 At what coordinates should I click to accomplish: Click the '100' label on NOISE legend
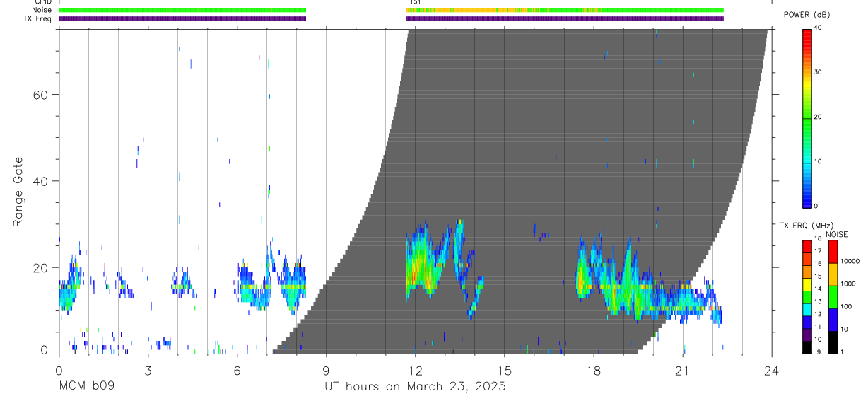coord(847,307)
